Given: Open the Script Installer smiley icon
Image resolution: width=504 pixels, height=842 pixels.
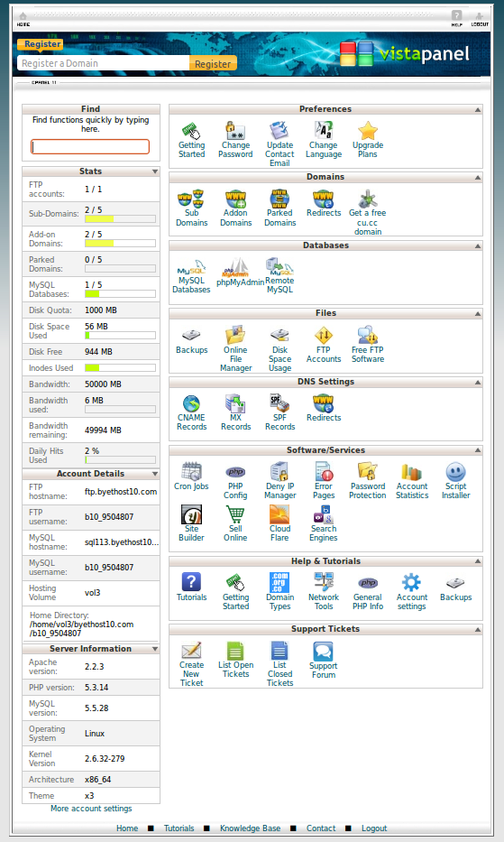Looking at the screenshot, I should [455, 471].
